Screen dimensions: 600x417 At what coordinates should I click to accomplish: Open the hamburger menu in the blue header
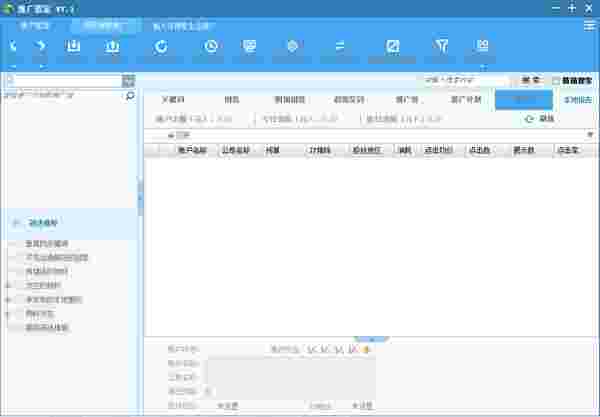pos(590,26)
